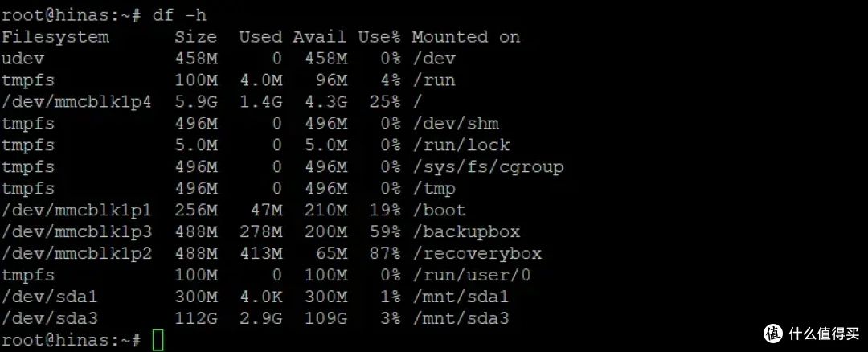
Task: Click the /mnt/sda1 mount path
Action: pyautogui.click(x=461, y=297)
